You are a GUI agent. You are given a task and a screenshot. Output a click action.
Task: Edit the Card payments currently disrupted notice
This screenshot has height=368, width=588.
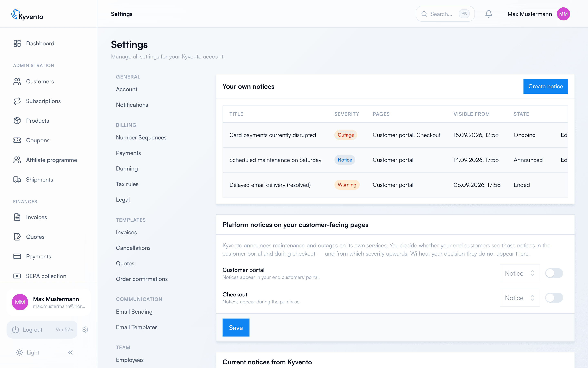pos(564,135)
